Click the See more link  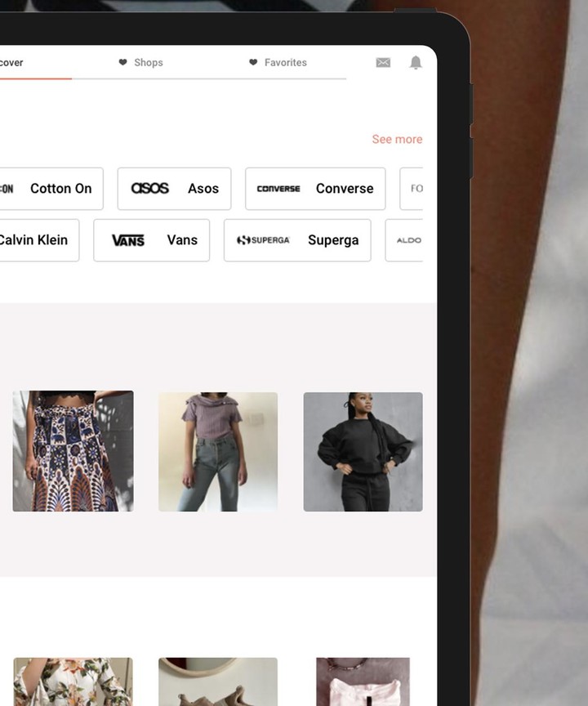pyautogui.click(x=397, y=139)
